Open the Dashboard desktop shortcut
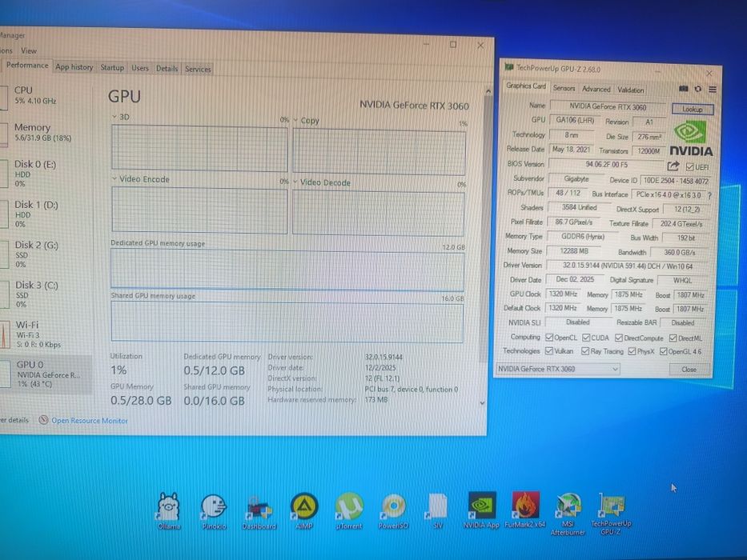The image size is (747, 560). [259, 512]
